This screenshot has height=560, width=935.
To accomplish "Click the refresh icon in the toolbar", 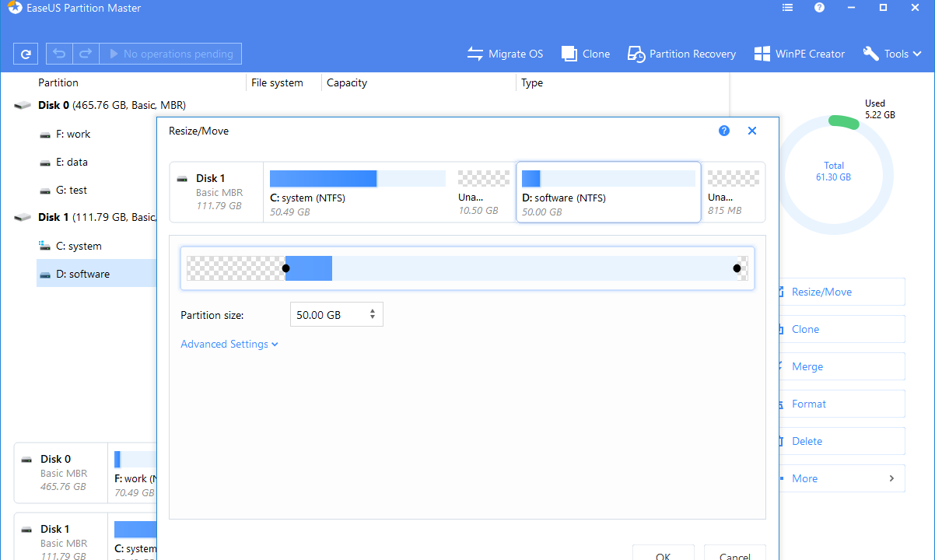I will pyautogui.click(x=26, y=54).
